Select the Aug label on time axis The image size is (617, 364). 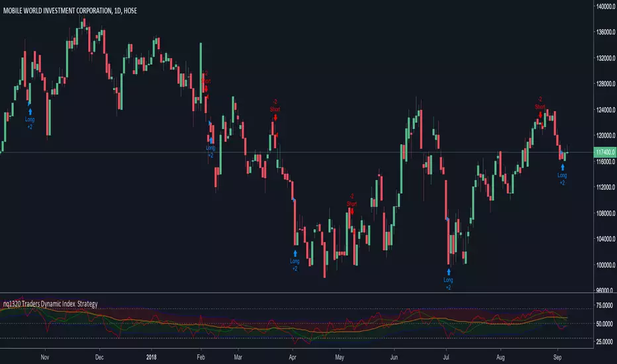[500, 357]
